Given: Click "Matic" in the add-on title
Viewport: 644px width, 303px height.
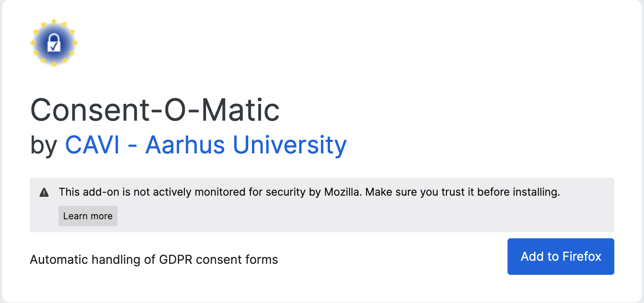Looking at the screenshot, I should [240, 110].
